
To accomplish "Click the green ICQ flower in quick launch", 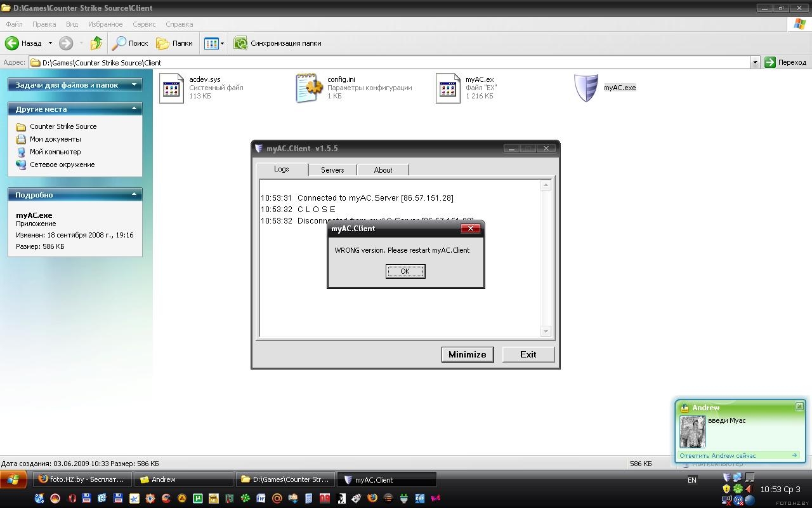I will (x=246, y=498).
